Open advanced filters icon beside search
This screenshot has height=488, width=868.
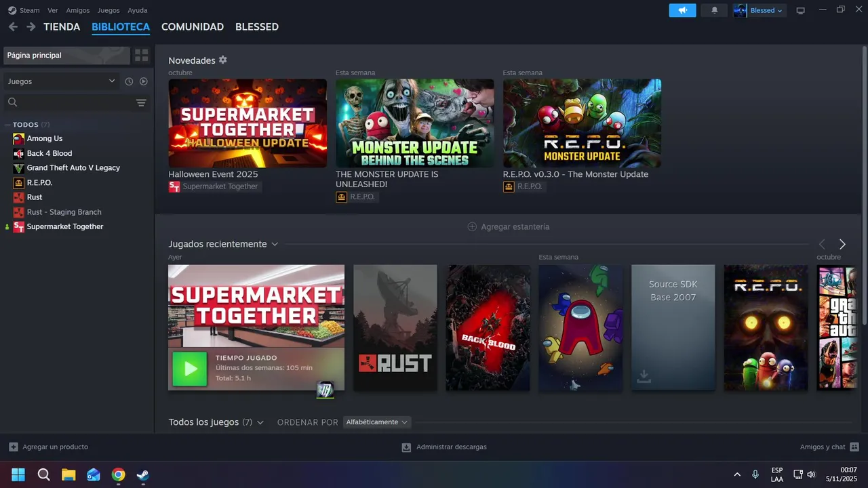(x=141, y=103)
